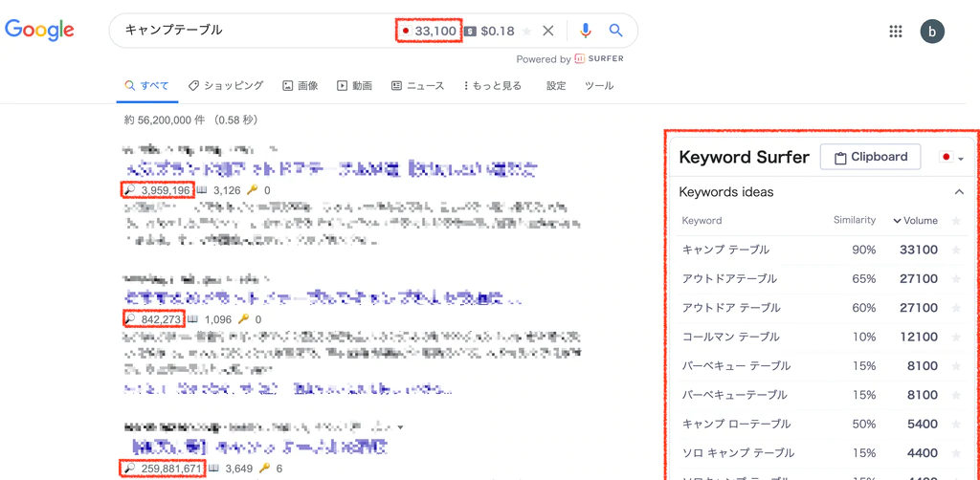Screen dimensions: 980x480
Task: Click in the search input field
Action: pyautogui.click(x=249, y=31)
